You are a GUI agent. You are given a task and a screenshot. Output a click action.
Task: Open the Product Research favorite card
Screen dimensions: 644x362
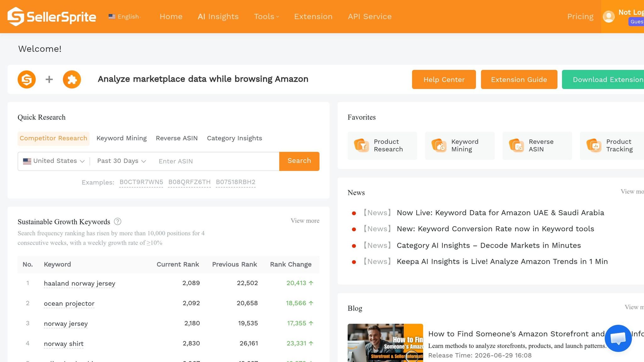(x=382, y=145)
